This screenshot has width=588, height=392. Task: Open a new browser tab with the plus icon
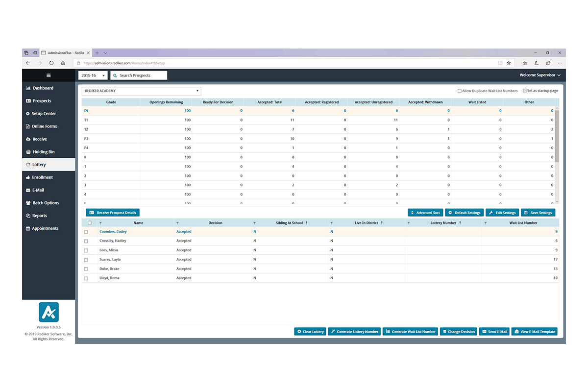(97, 52)
